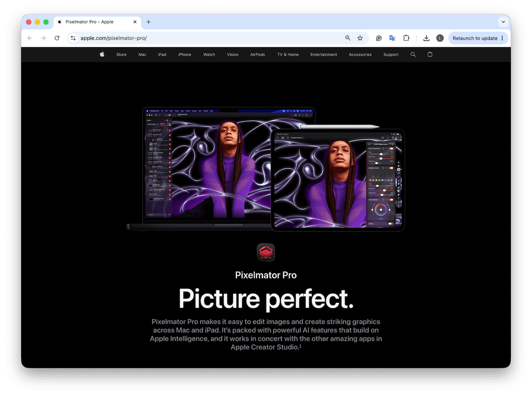This screenshot has width=532, height=396.
Task: Open the Vision menu
Action: click(x=233, y=54)
